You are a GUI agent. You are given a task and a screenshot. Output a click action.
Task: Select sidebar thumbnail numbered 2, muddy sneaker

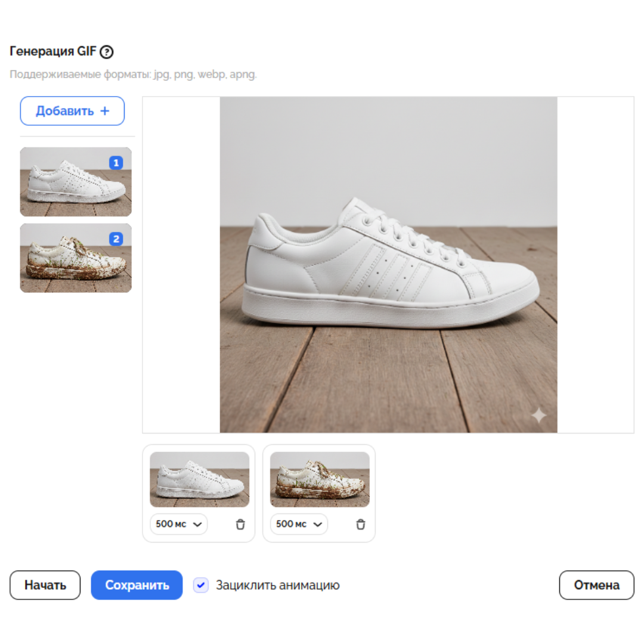tap(76, 258)
